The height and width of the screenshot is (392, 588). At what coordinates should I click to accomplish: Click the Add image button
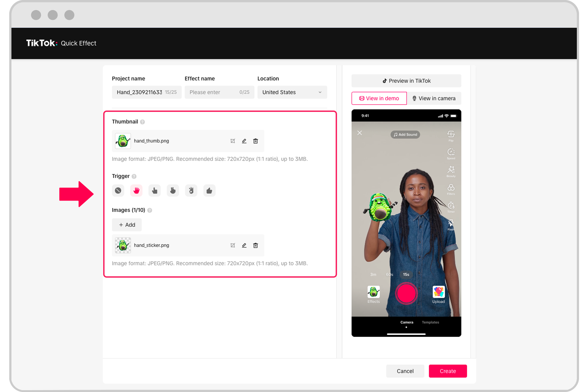click(127, 224)
